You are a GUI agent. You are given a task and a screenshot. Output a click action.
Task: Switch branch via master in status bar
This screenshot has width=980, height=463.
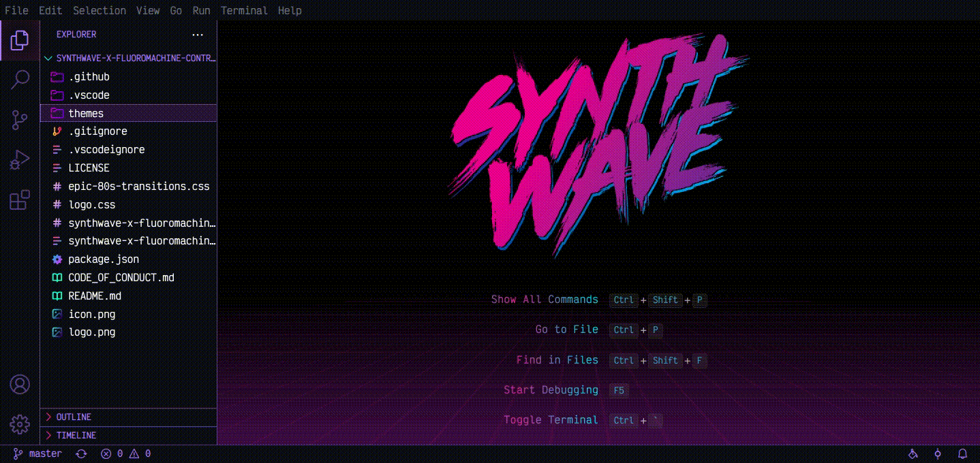37,453
